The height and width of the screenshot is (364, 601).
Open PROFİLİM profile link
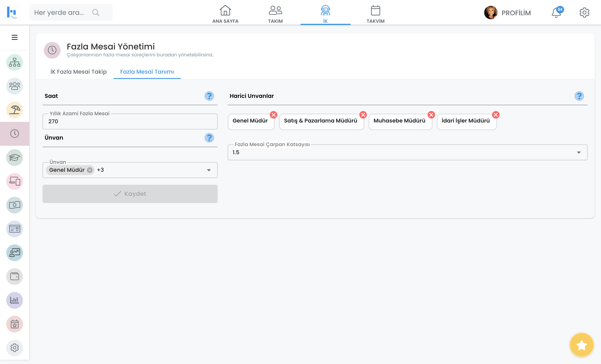516,13
